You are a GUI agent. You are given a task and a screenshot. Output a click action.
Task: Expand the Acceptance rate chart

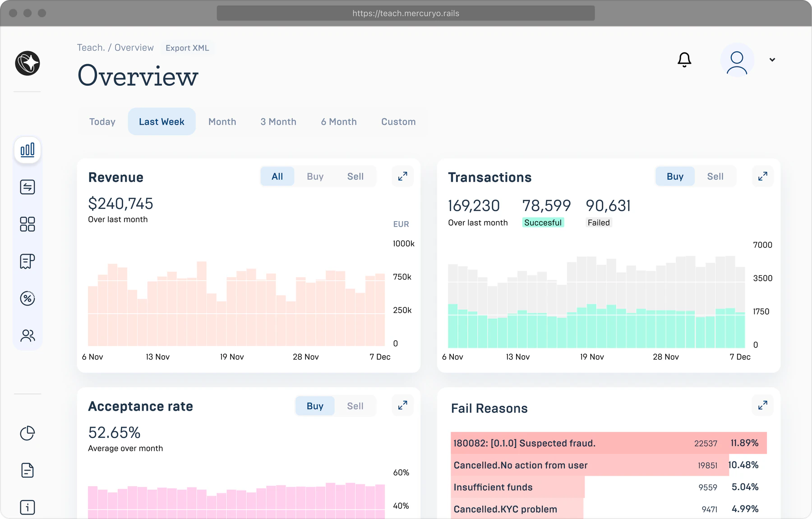tap(402, 405)
